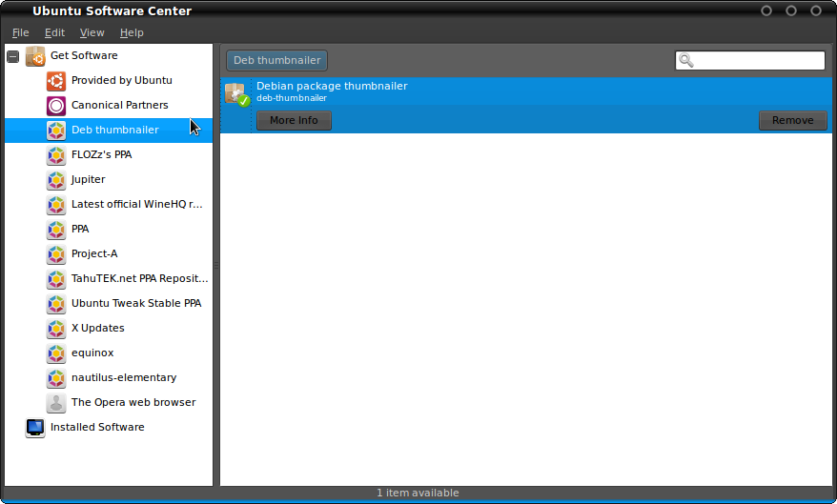Open the Edit menu
The image size is (837, 504).
tap(54, 32)
